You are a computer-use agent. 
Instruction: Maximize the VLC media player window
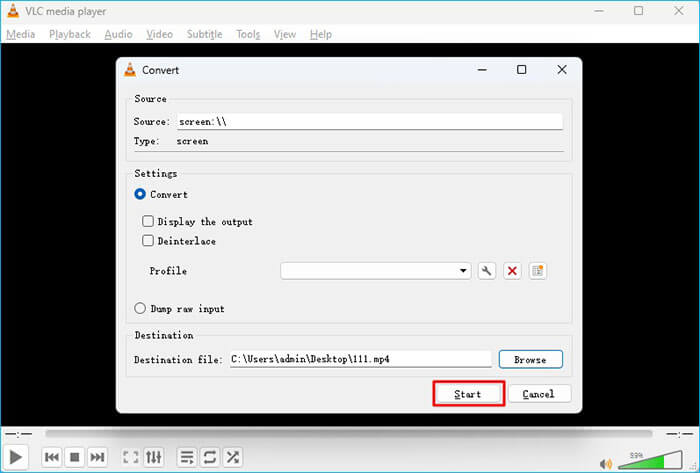[x=638, y=11]
